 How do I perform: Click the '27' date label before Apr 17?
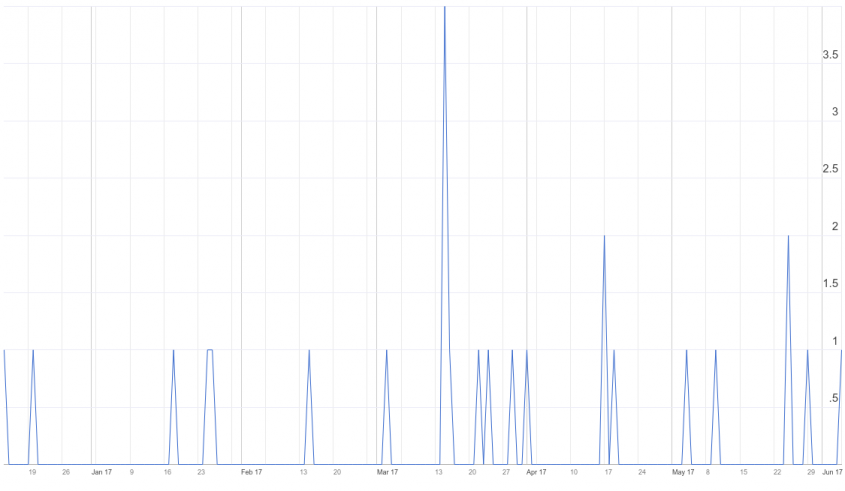click(506, 472)
